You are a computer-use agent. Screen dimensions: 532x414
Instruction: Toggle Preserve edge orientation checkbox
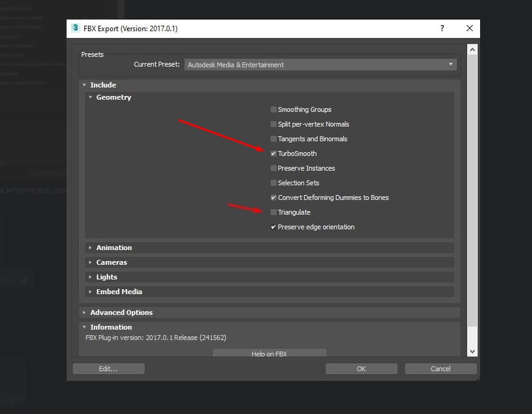(274, 227)
